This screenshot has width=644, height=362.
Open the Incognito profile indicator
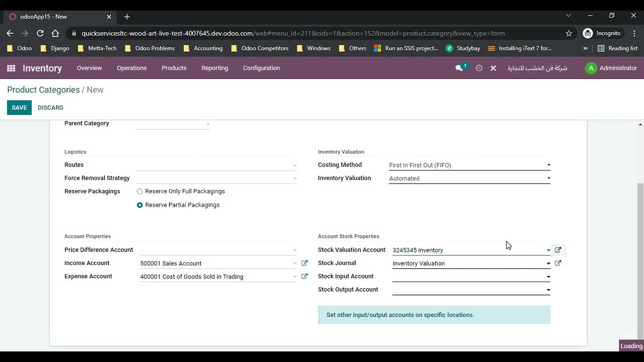click(603, 33)
